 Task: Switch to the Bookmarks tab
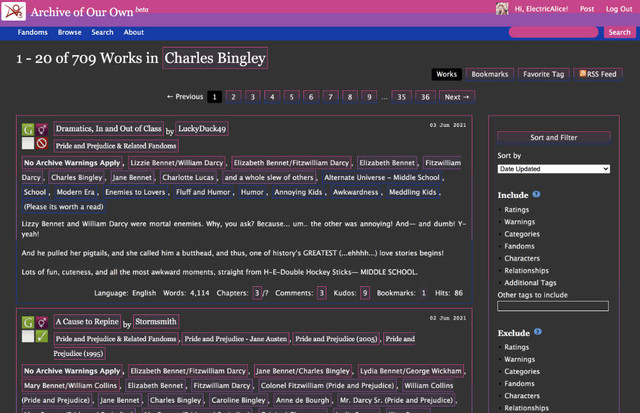(x=489, y=74)
